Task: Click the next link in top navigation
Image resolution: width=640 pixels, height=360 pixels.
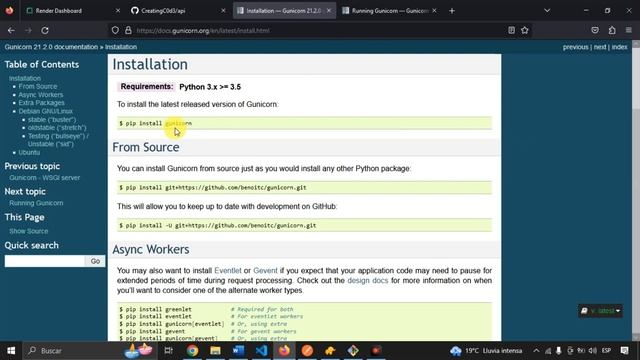Action: coord(600,47)
